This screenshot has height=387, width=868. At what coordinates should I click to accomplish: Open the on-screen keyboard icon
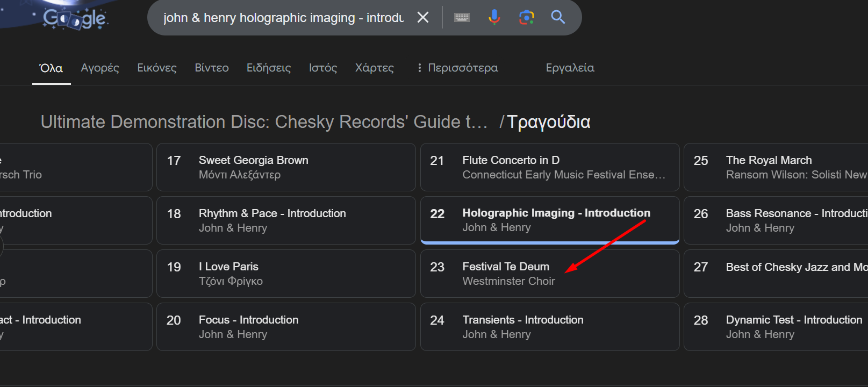pos(462,18)
